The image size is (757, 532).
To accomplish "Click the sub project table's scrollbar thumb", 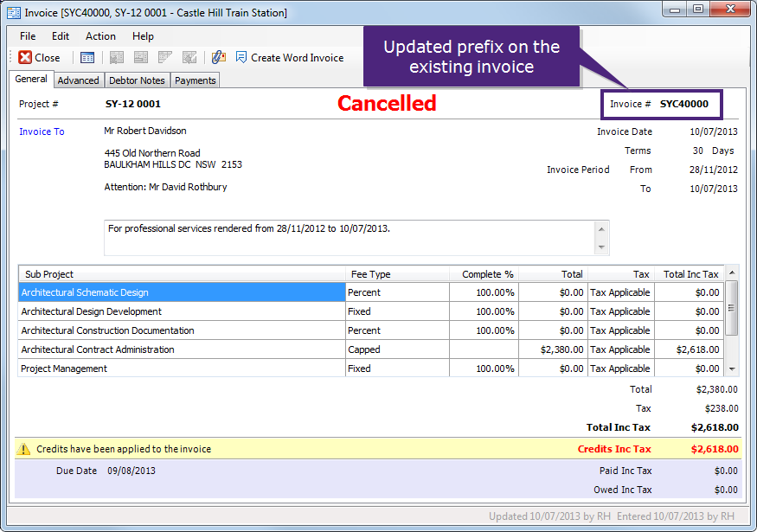I will click(x=732, y=307).
